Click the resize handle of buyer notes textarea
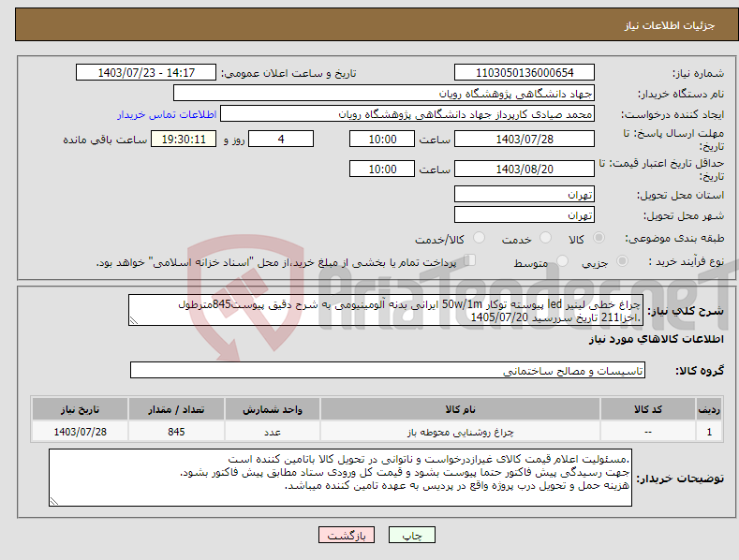Viewport: 739px width, 560px height. point(54,502)
